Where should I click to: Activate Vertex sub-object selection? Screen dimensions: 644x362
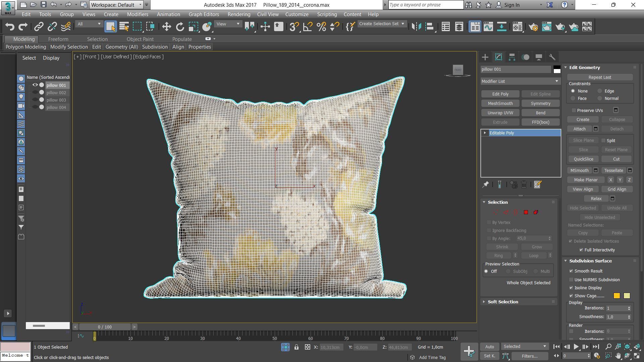[495, 212]
